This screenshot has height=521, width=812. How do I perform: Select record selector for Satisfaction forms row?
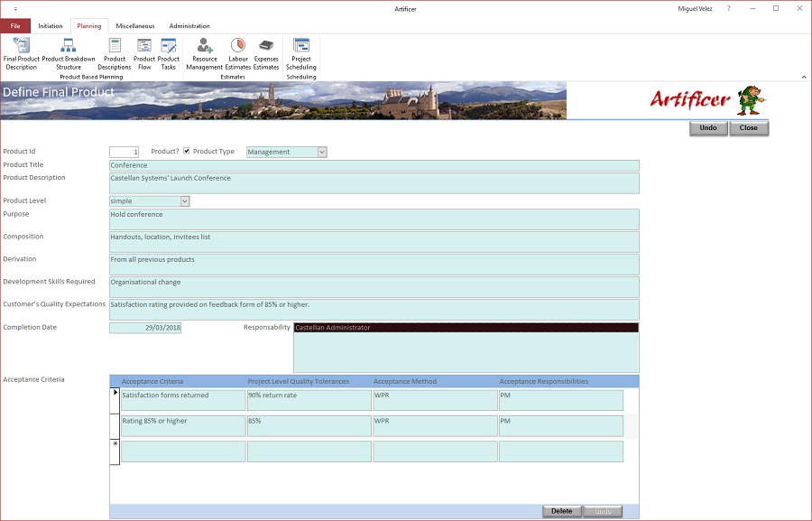coord(115,400)
